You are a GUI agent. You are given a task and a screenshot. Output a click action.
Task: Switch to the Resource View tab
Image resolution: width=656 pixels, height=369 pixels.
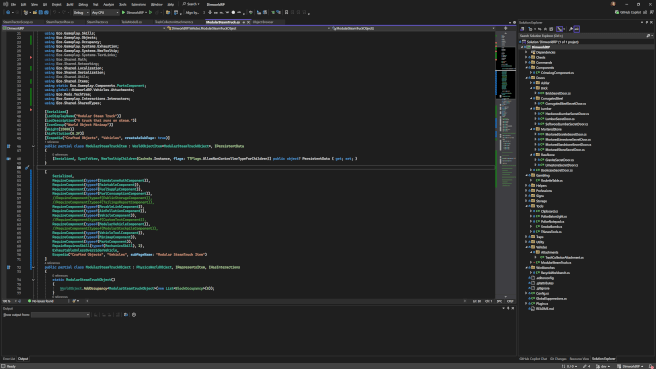coord(579,359)
